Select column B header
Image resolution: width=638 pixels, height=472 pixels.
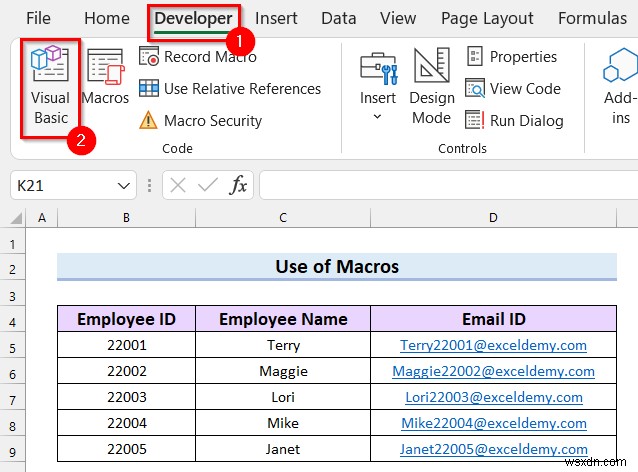coord(127,218)
